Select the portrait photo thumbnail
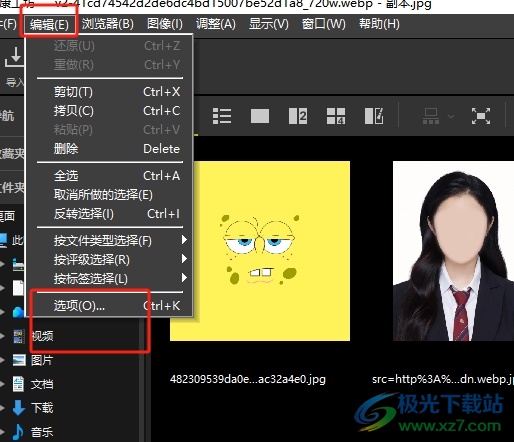 click(x=453, y=251)
